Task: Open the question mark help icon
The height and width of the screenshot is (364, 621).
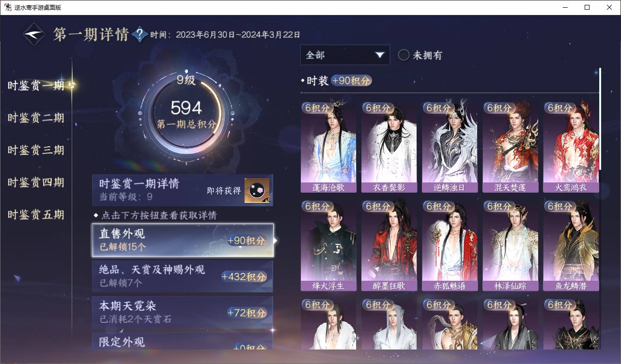Action: click(140, 34)
